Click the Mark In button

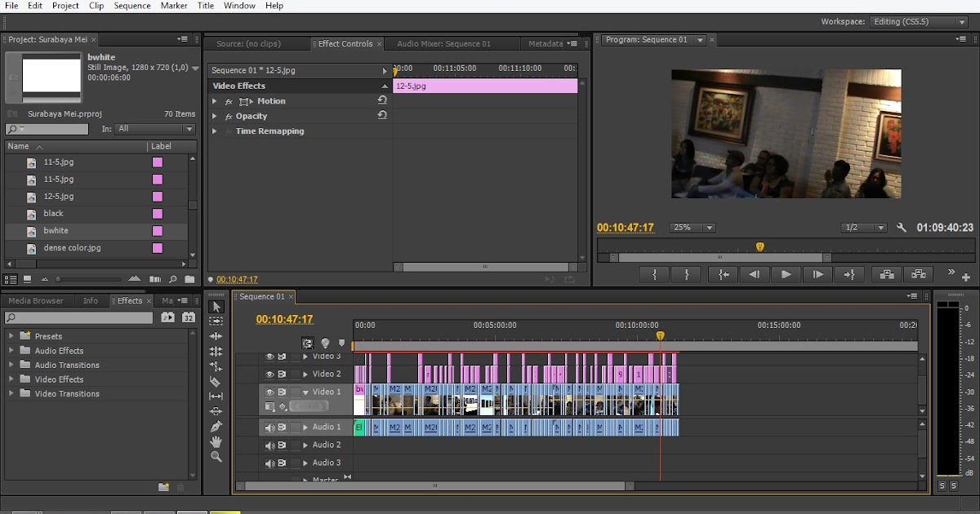(x=655, y=275)
